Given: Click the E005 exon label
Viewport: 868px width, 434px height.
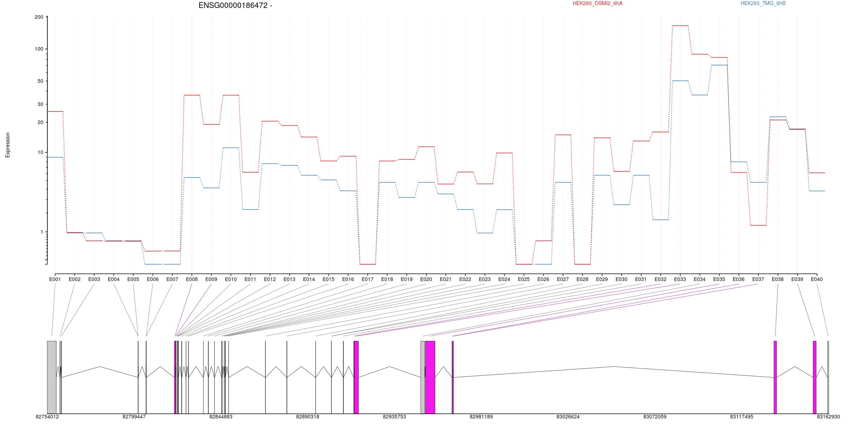Looking at the screenshot, I should tap(133, 279).
